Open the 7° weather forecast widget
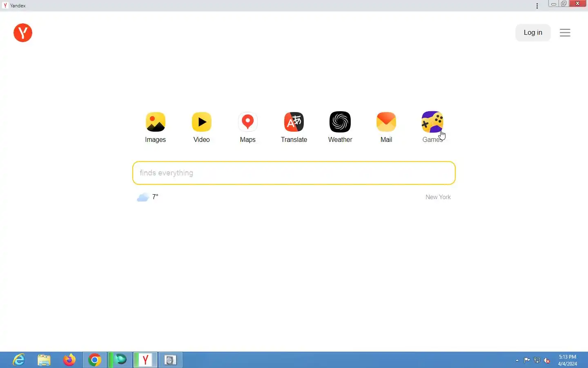The image size is (588, 368). coord(147,197)
